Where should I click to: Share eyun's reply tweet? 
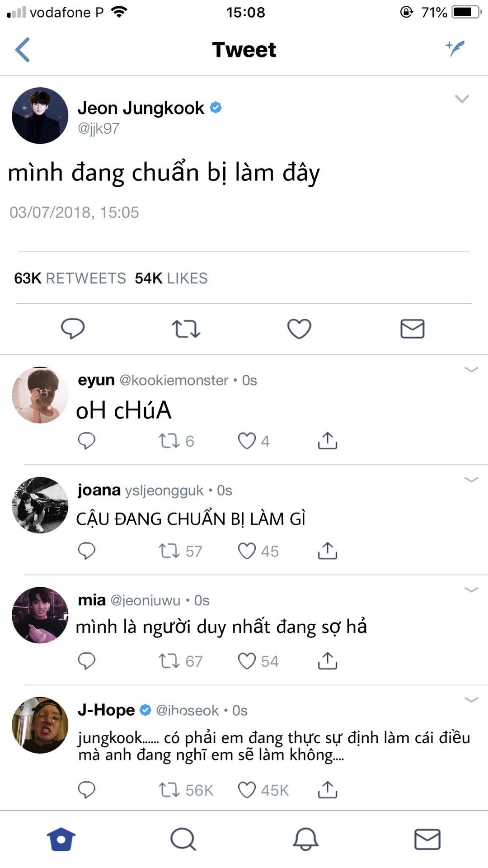click(328, 440)
